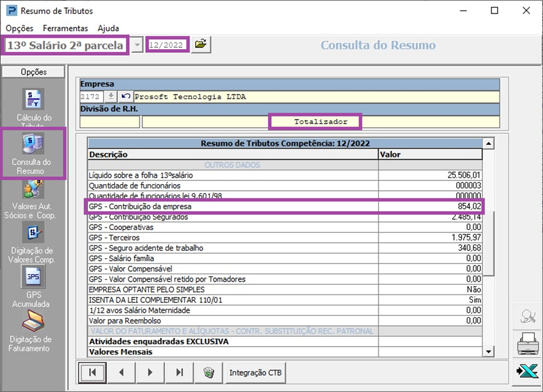Click the trash can delete icon
543x392 pixels.
[x=209, y=372]
